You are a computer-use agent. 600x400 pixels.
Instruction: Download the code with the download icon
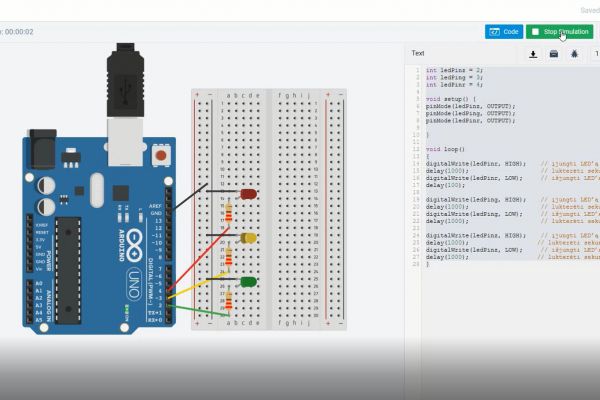[533, 54]
